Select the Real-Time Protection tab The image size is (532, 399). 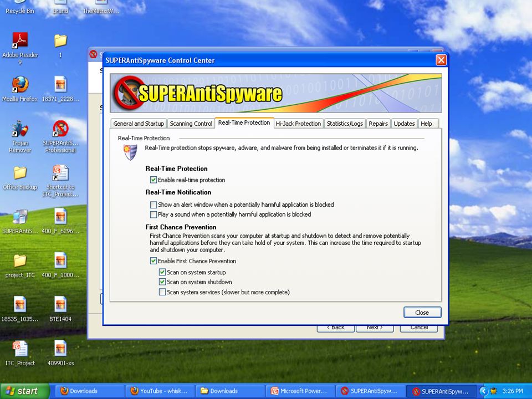[244, 122]
